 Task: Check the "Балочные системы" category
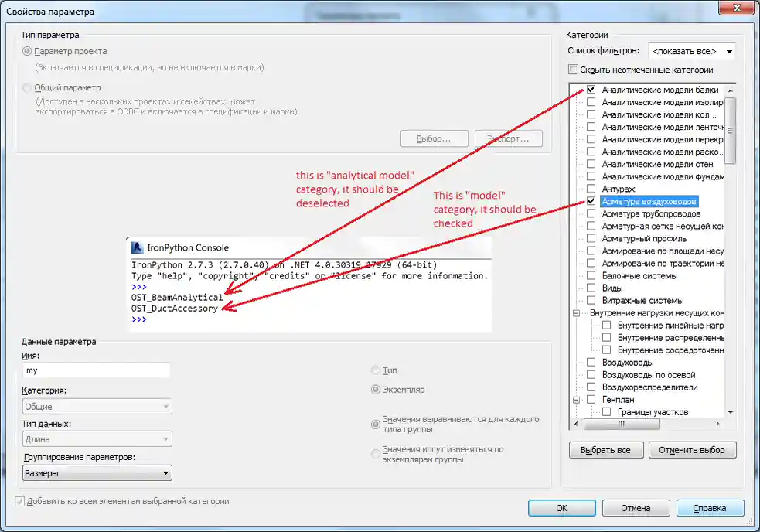[x=591, y=275]
